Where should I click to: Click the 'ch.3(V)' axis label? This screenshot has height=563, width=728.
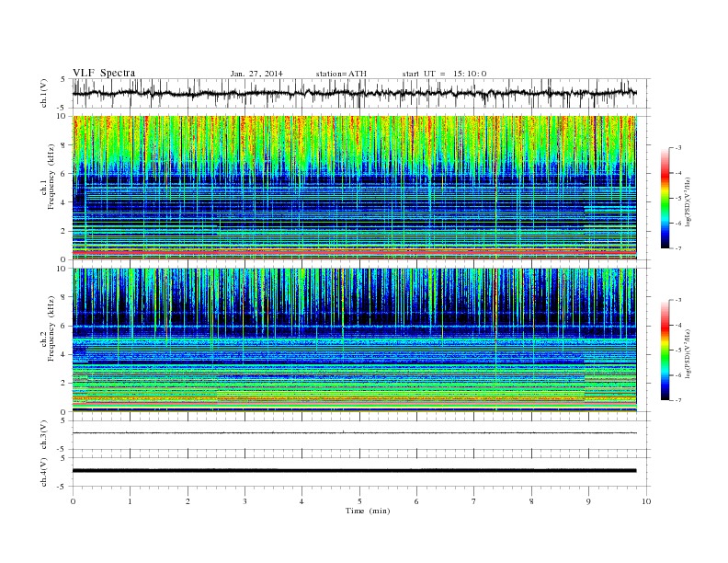44,435
